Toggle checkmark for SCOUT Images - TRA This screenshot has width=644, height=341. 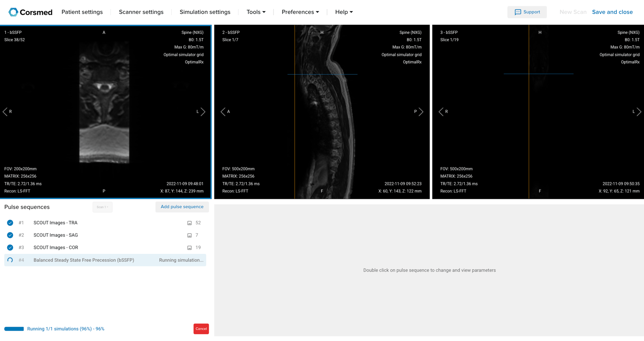[x=10, y=223]
